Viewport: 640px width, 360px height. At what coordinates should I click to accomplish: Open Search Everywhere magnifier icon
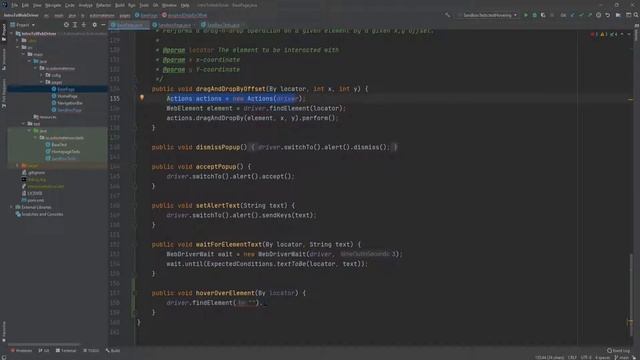point(636,15)
